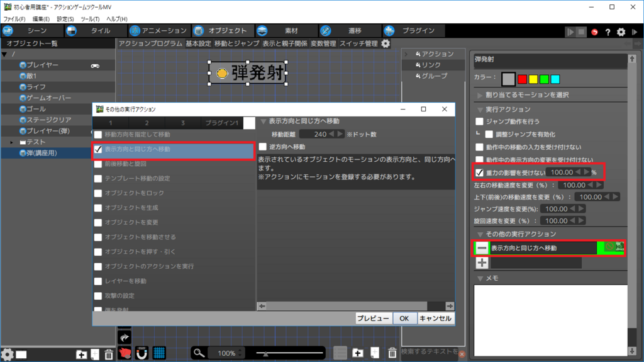644x362 pixels.
Task: Open the ツール(T) menu
Action: pos(89,19)
